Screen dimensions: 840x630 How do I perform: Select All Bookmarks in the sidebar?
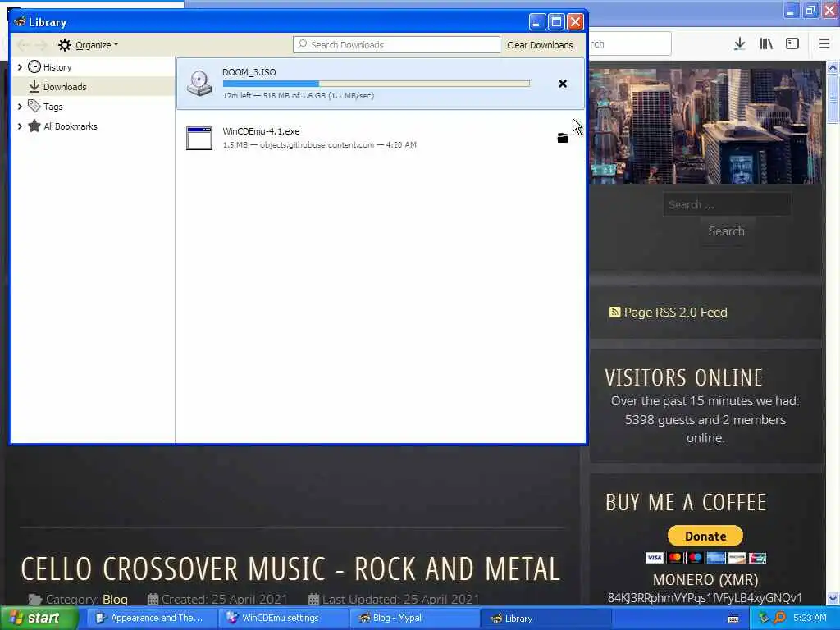[71, 126]
